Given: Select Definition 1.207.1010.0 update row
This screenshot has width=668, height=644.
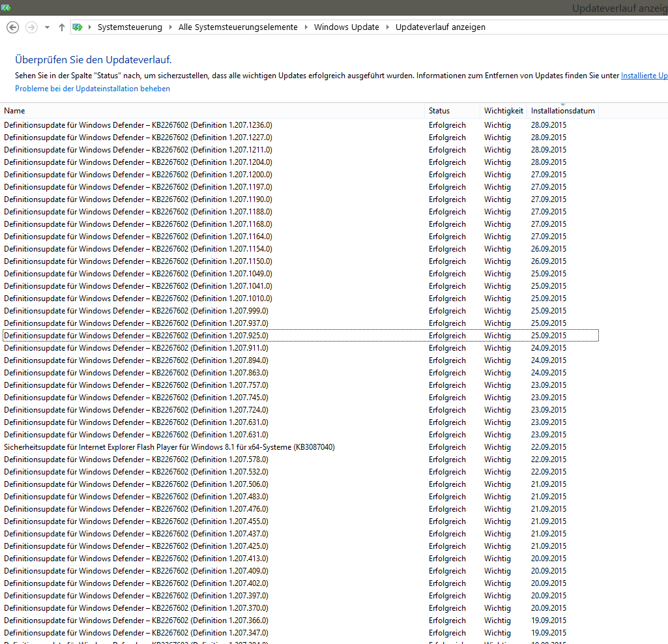Looking at the screenshot, I should pos(300,299).
